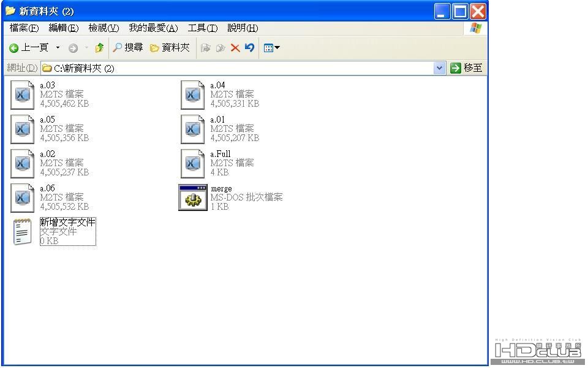588x368 pixels.
Task: Open the 工具(T) menu
Action: coord(203,28)
